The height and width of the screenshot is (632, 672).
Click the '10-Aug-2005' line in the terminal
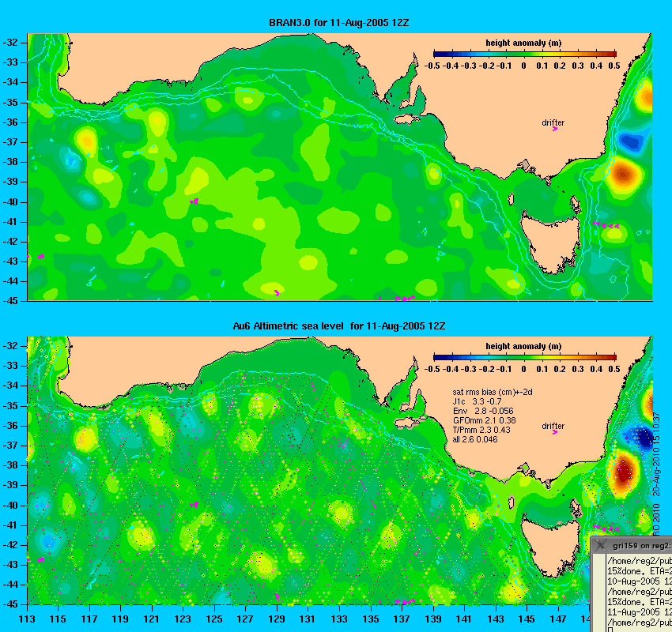640,581
